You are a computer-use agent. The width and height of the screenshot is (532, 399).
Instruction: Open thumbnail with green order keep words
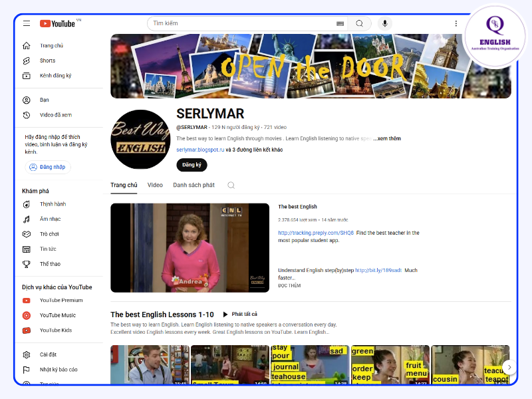390,364
